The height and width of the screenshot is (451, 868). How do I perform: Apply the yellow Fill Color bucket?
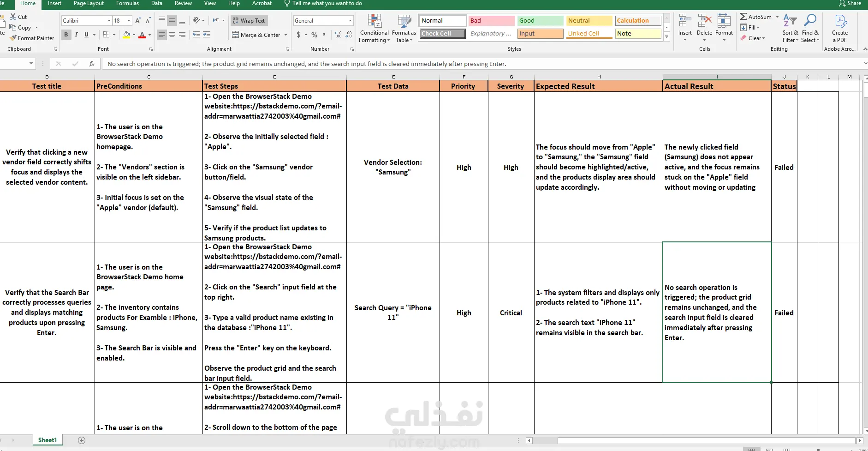[x=126, y=35]
